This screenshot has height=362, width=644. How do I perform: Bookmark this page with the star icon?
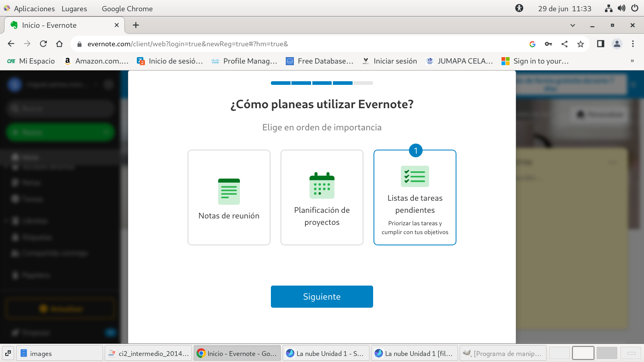pyautogui.click(x=580, y=44)
